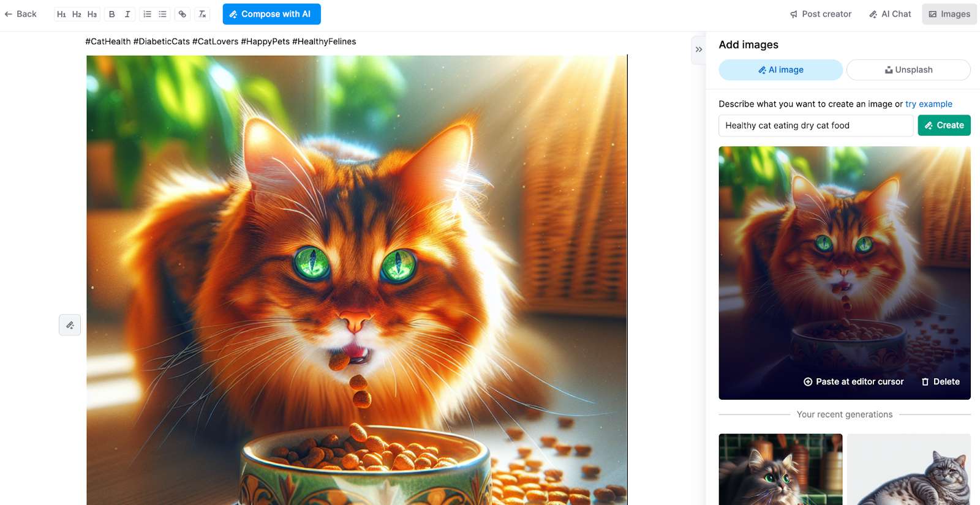Apply Heading 3 formatting
Image resolution: width=980 pixels, height=505 pixels.
pos(92,14)
